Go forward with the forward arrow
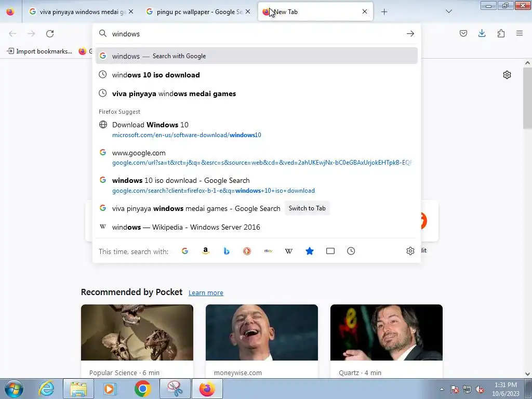Screen dimensions: 532x399 [x=31, y=34]
